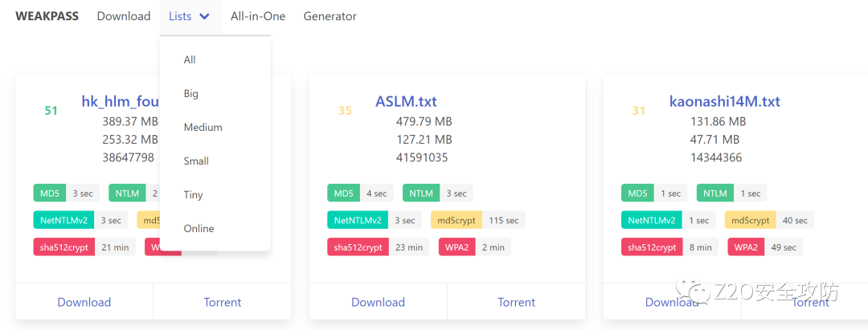The image size is (868, 330).
Task: Click the 47.71 MB compressed size text
Action: (x=714, y=139)
